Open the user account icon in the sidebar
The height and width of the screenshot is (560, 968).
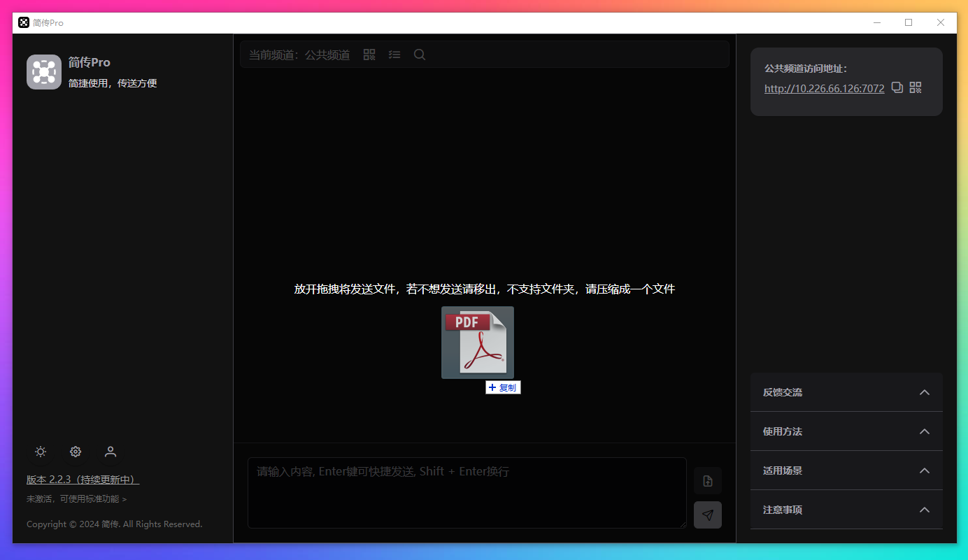(x=110, y=452)
